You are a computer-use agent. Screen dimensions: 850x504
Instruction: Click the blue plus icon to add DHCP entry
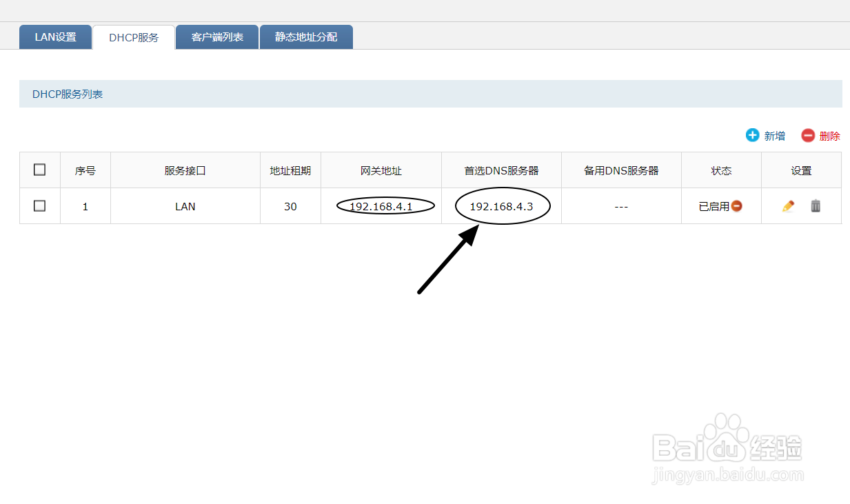(x=751, y=135)
